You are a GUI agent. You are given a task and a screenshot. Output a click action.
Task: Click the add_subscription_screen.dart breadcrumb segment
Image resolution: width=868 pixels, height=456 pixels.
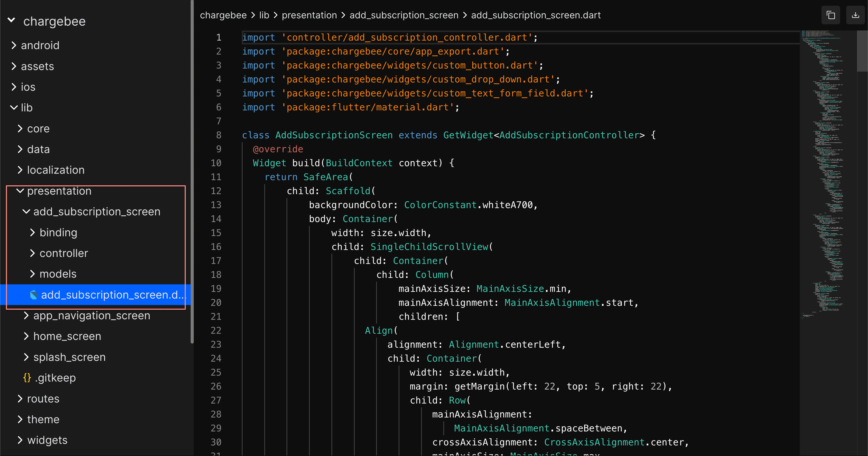point(536,15)
